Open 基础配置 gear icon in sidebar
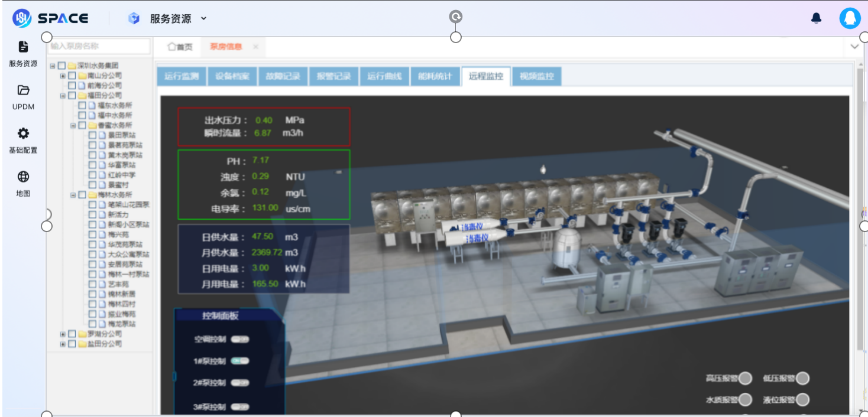Screen dimensions: 868x417 (23, 133)
